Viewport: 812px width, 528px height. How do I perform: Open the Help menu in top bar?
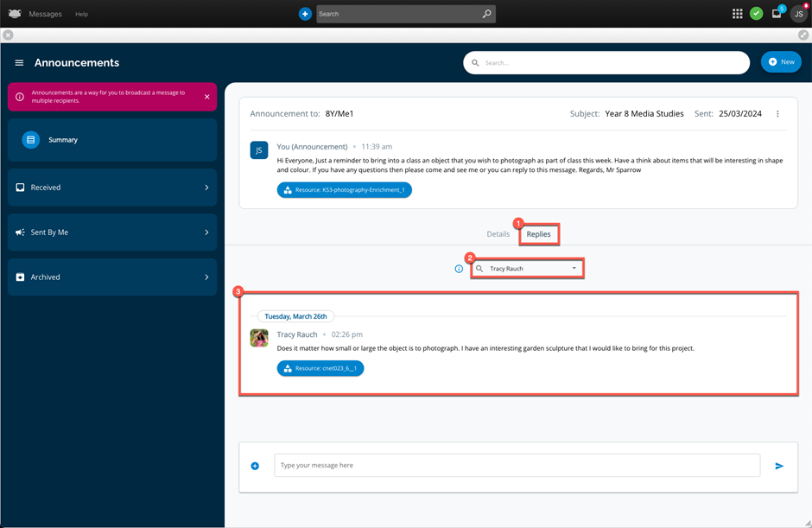coord(81,14)
